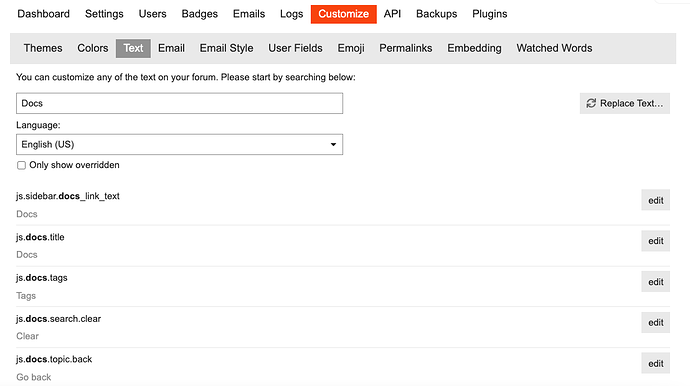This screenshot has width=690, height=386.
Task: Click the Only show overridden label
Action: coord(74,165)
